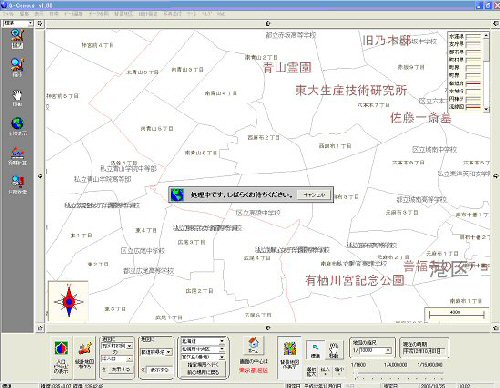Open the combo box at top-left of sidebar
Image resolution: width=500 pixels, height=388 pixels.
(18, 23)
